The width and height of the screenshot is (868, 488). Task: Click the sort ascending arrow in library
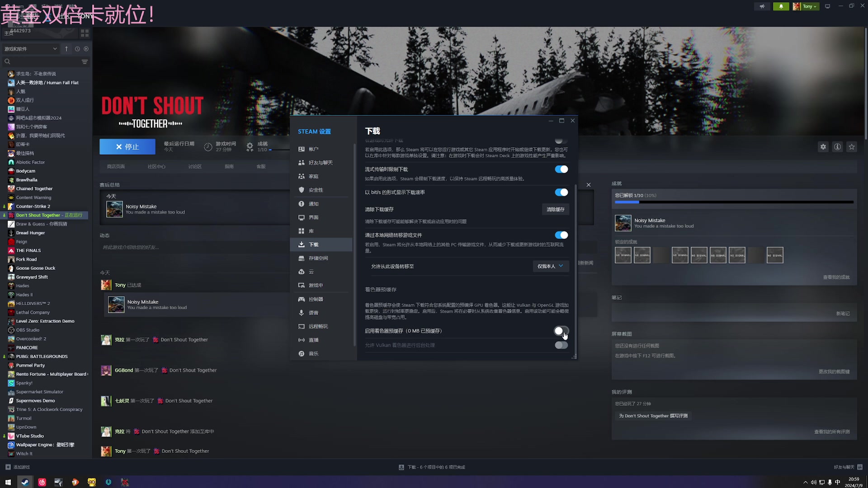66,49
